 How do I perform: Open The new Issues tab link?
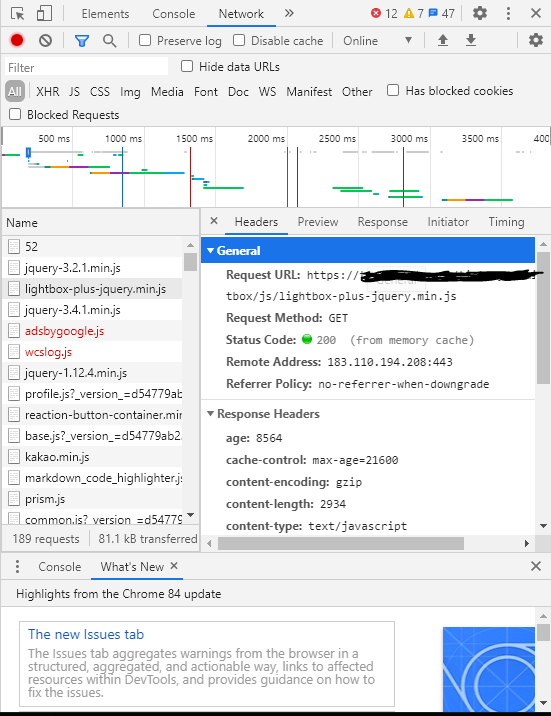(86, 634)
